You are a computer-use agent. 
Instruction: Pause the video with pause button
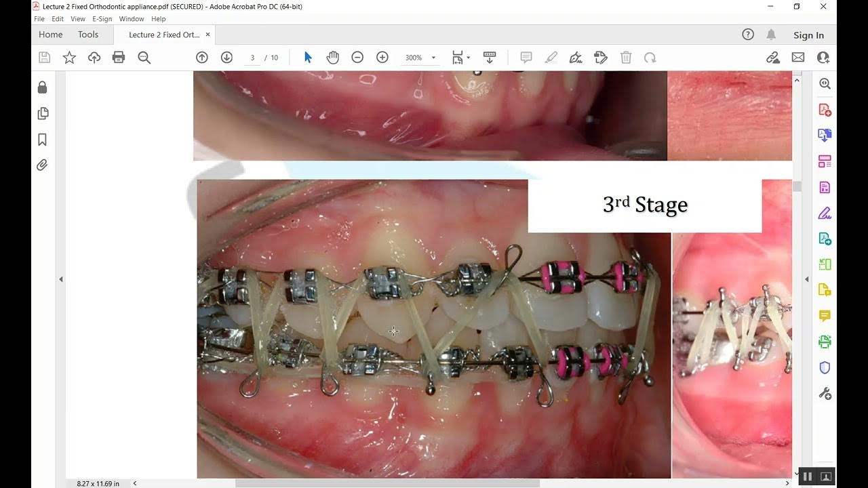pyautogui.click(x=807, y=476)
